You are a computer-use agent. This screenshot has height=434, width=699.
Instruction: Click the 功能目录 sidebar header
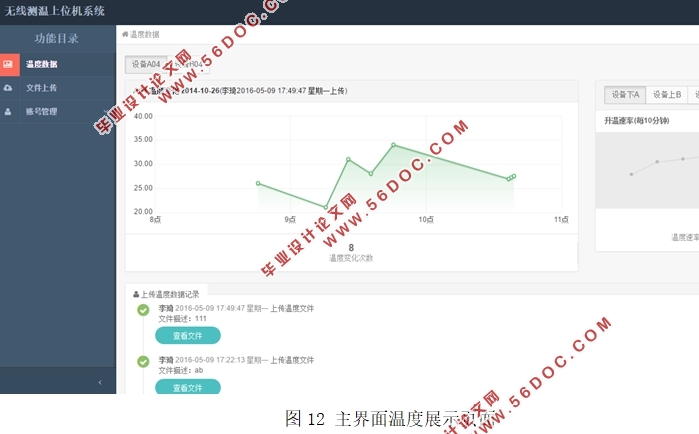click(x=57, y=38)
